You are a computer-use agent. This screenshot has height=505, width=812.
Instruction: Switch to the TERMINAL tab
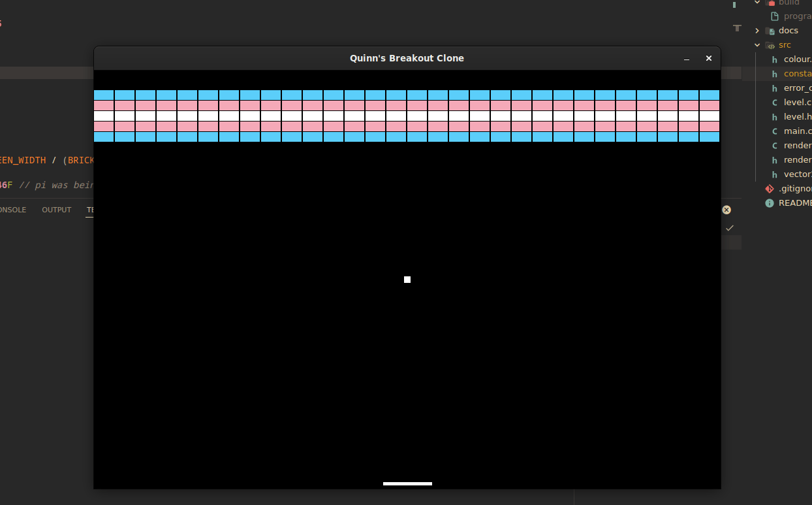pyautogui.click(x=91, y=210)
